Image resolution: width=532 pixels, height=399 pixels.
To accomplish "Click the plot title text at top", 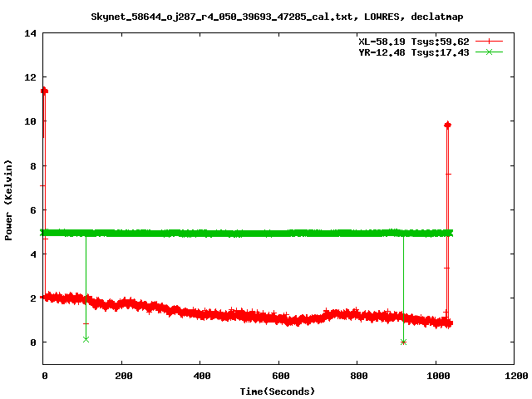I will (277, 17).
